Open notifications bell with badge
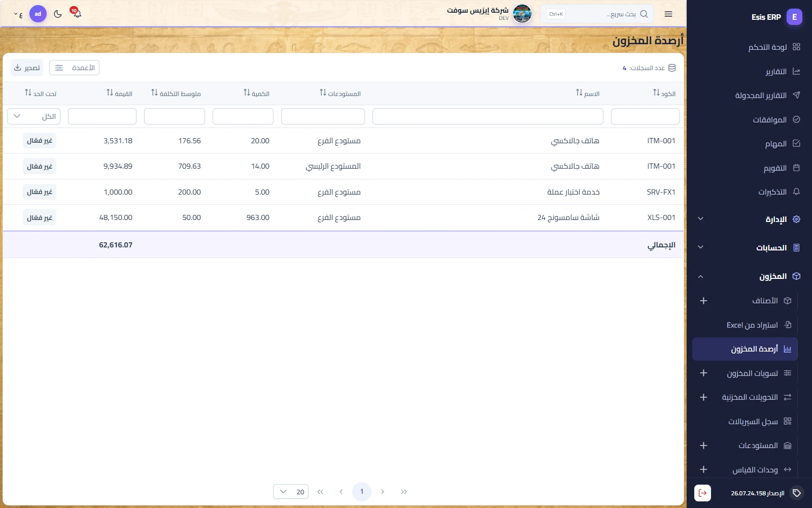 pyautogui.click(x=77, y=13)
